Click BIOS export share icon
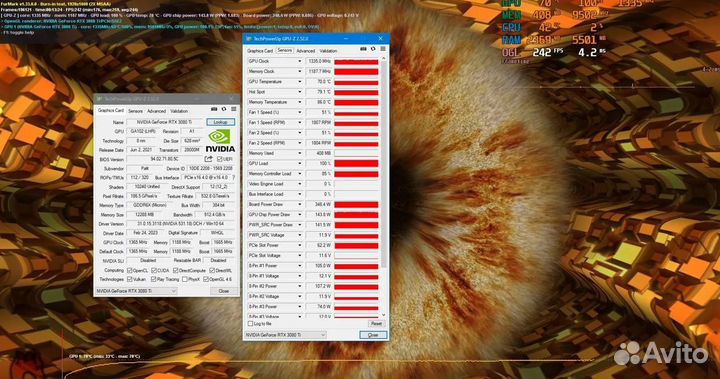This screenshot has width=720, height=379. [208, 159]
